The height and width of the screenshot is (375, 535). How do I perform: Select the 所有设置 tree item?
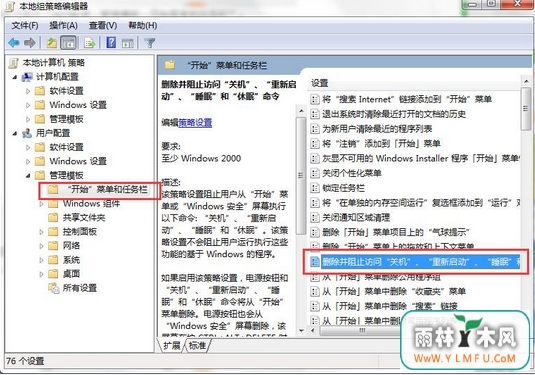tap(79, 288)
